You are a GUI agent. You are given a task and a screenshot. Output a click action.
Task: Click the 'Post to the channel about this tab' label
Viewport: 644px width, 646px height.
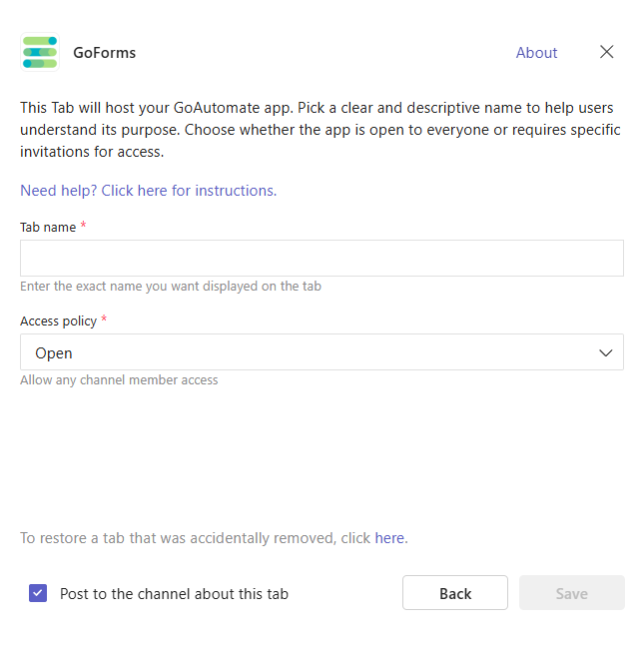click(174, 594)
